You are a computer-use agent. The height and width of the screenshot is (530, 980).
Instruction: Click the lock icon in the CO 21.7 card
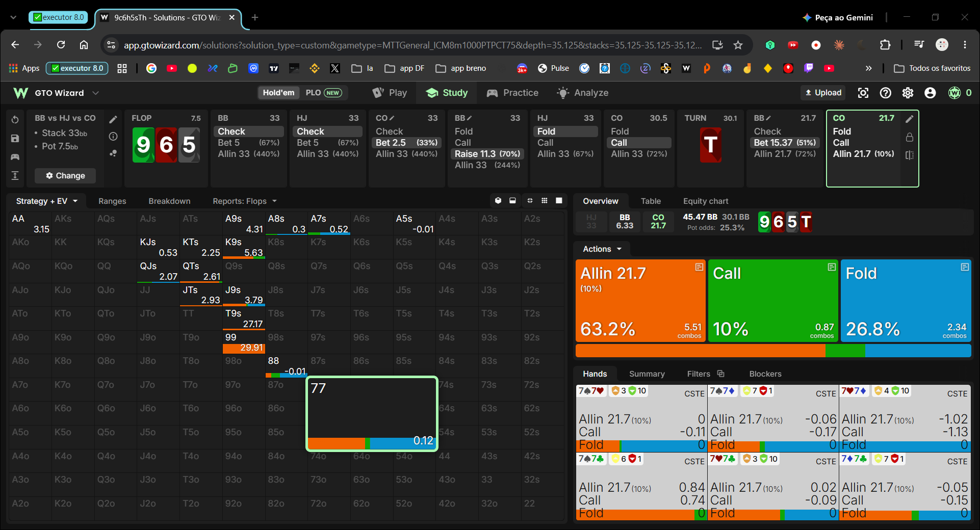910,137
